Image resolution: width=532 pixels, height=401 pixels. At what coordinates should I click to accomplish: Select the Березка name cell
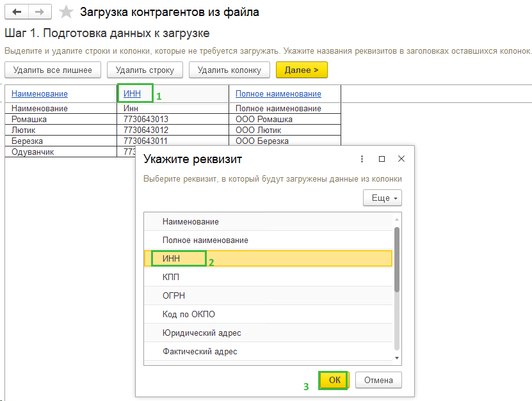pyautogui.click(x=61, y=141)
